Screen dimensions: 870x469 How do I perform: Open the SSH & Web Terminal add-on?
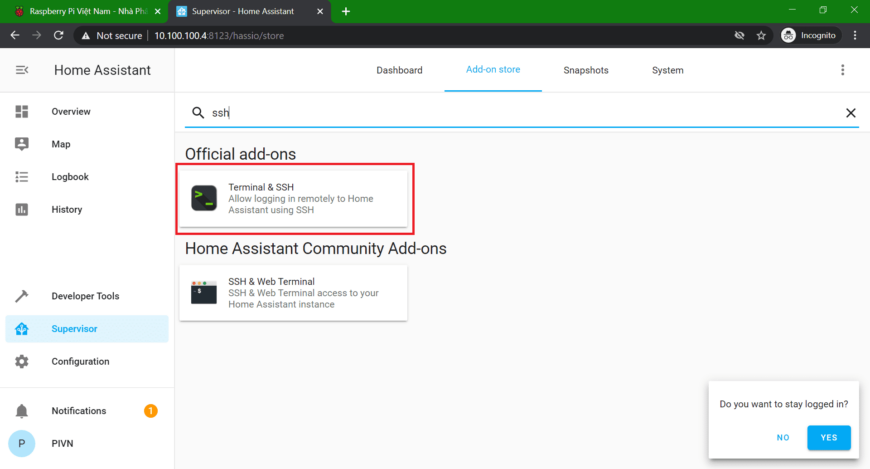(293, 293)
